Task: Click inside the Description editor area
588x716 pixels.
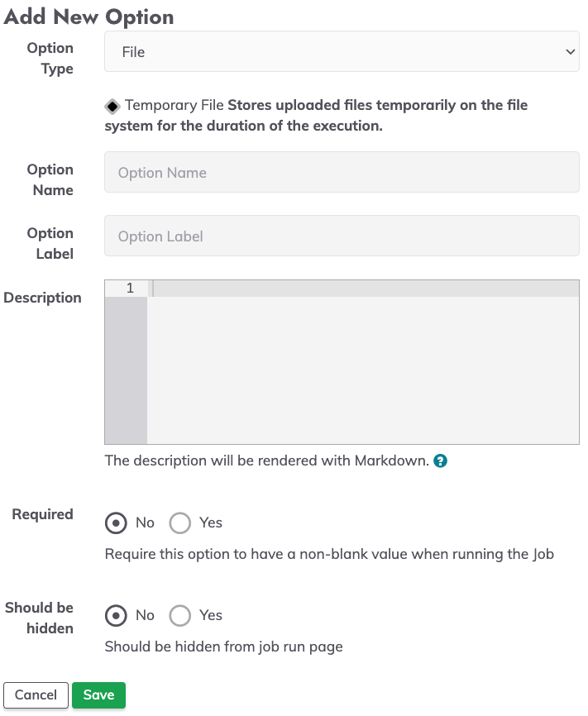Action: 363,362
